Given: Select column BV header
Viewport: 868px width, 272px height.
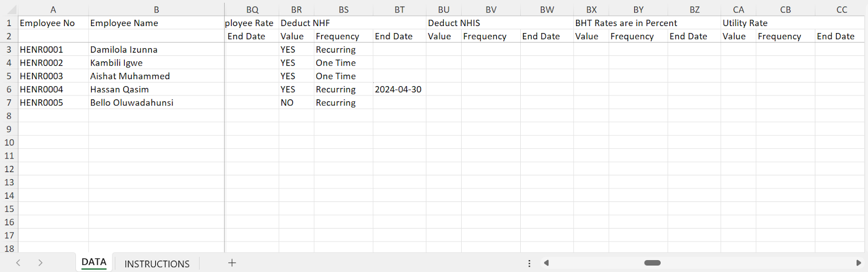Looking at the screenshot, I should (x=491, y=10).
